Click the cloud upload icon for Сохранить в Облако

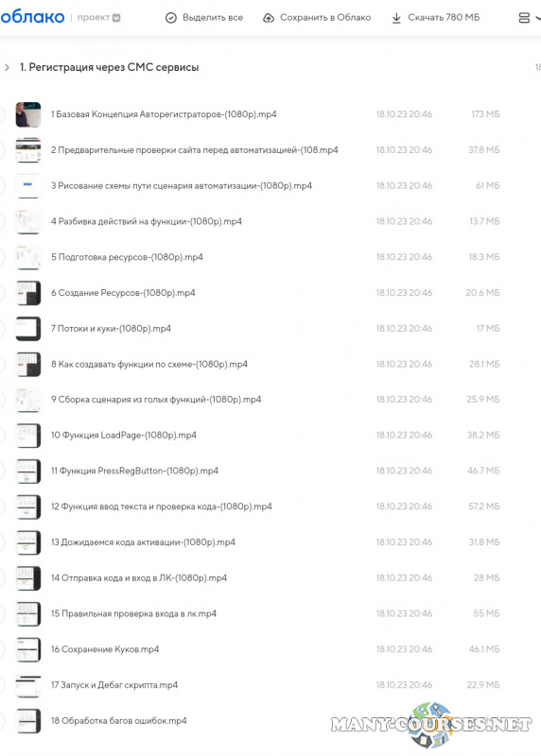(x=269, y=18)
